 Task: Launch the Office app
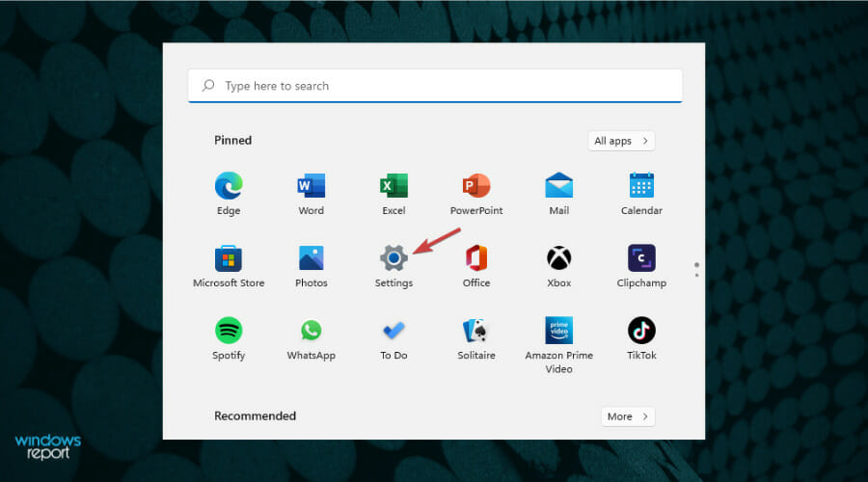click(476, 258)
